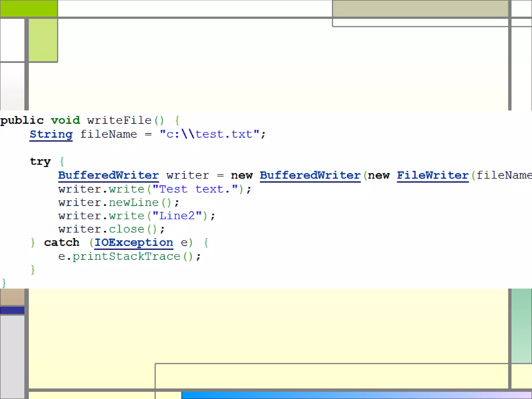Select the light green square below it

click(43, 40)
